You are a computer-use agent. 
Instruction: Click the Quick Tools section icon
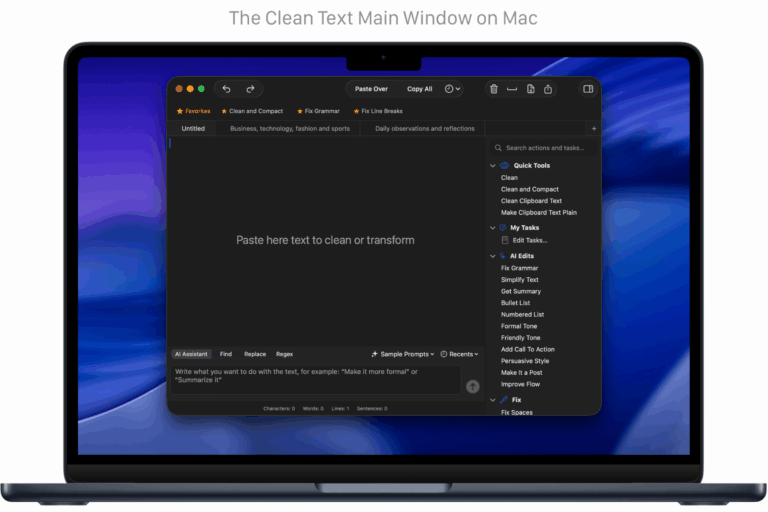pos(504,166)
